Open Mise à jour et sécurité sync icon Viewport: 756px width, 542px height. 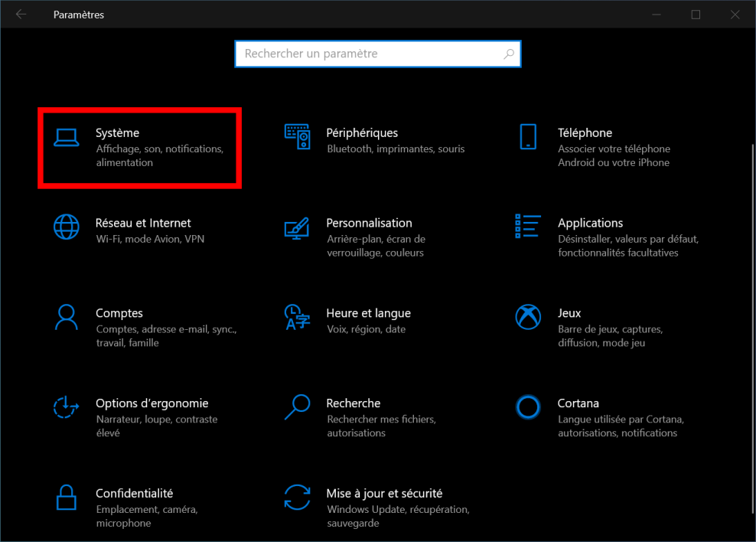click(297, 497)
